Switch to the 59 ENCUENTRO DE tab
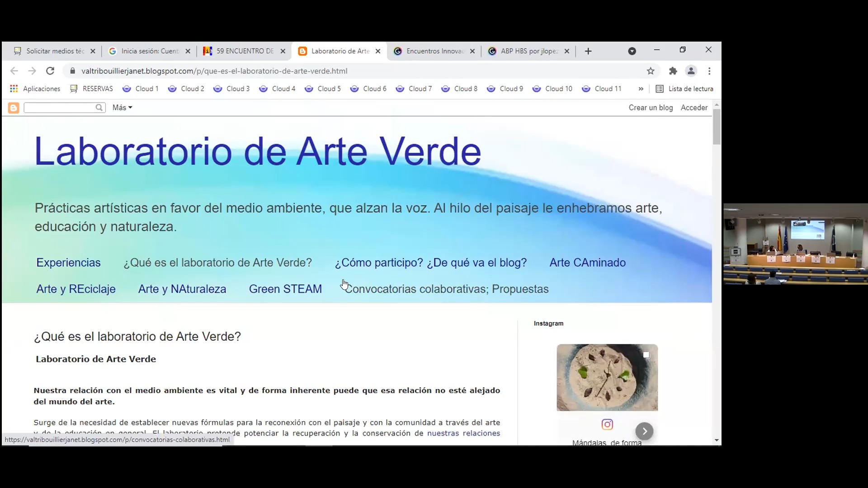Image resolution: width=868 pixels, height=488 pixels. (x=244, y=51)
